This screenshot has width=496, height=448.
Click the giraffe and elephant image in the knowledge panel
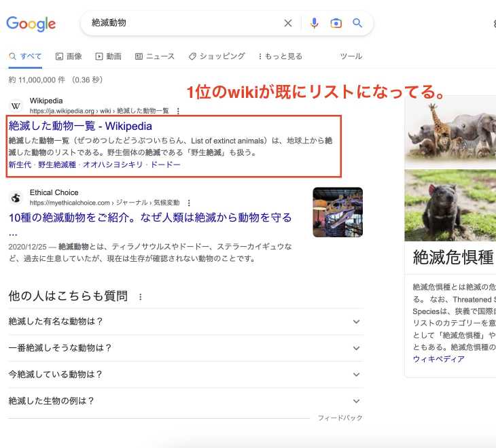(450, 133)
